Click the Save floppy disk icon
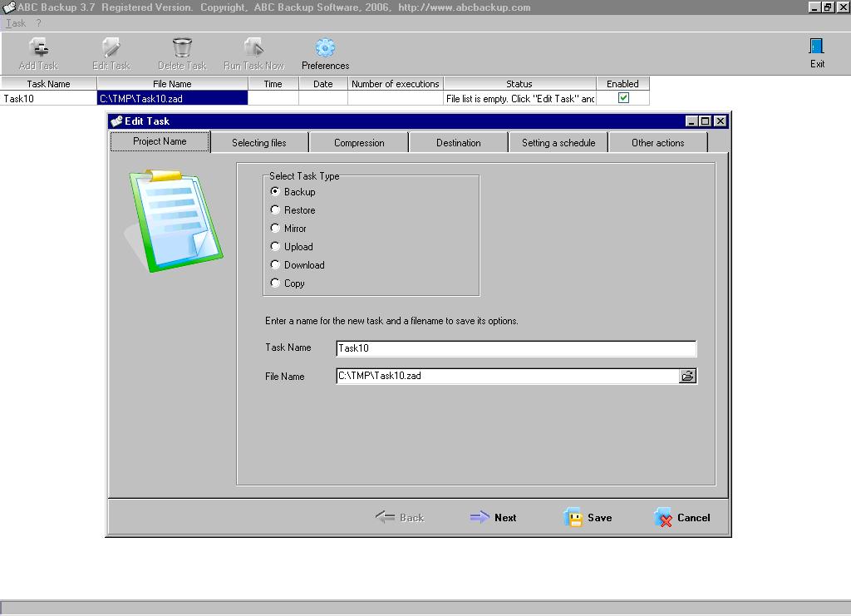The width and height of the screenshot is (851, 616). tap(573, 517)
